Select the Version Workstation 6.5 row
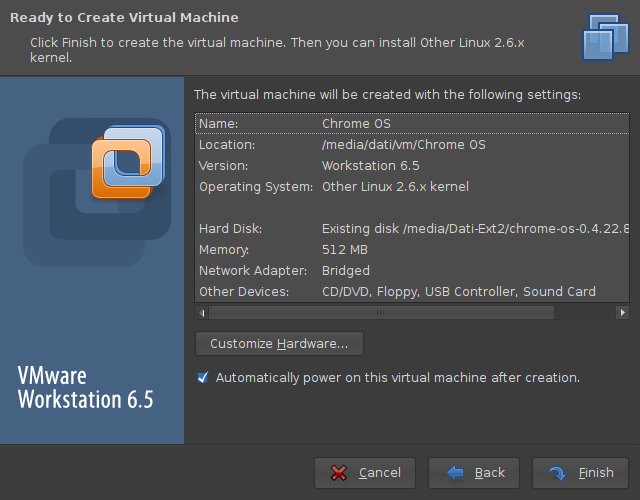640x500 pixels. coord(412,166)
